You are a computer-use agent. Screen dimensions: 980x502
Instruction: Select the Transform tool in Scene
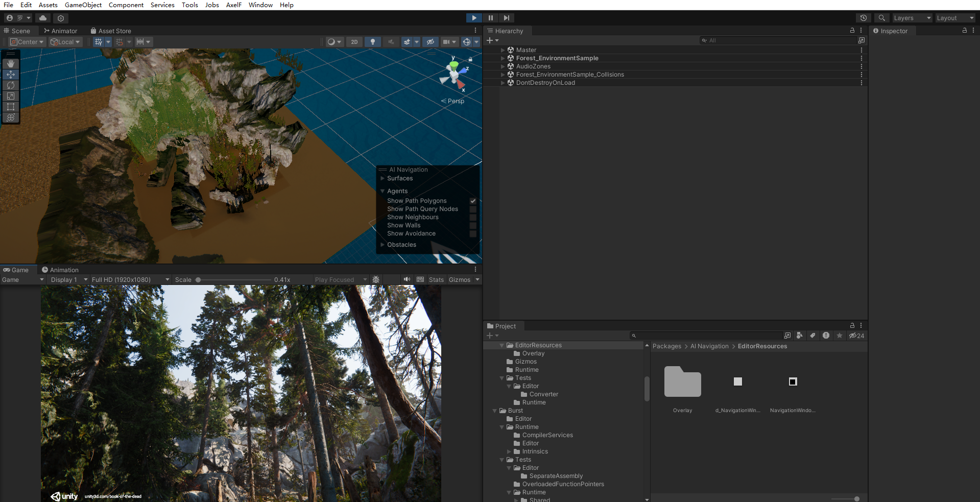[x=11, y=117]
